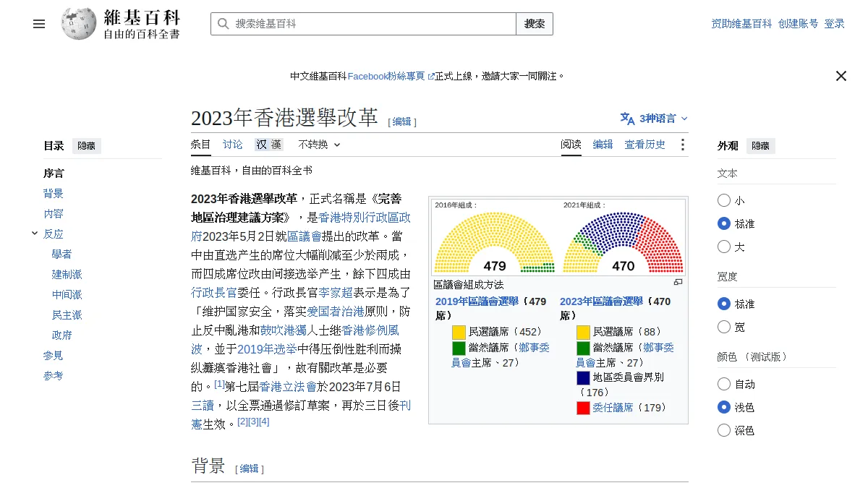Open the 2019年區議會選舉 infobox link
868x488 pixels.
pos(477,301)
